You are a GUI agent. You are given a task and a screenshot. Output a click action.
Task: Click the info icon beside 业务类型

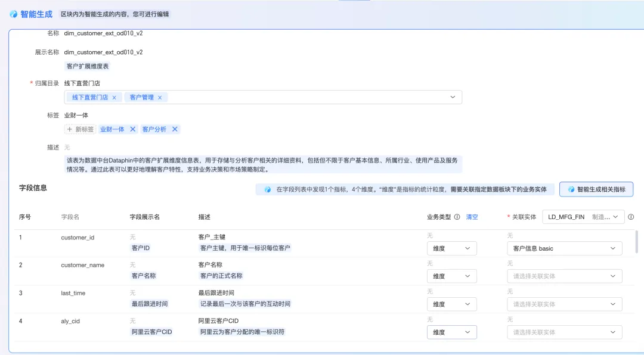(457, 217)
